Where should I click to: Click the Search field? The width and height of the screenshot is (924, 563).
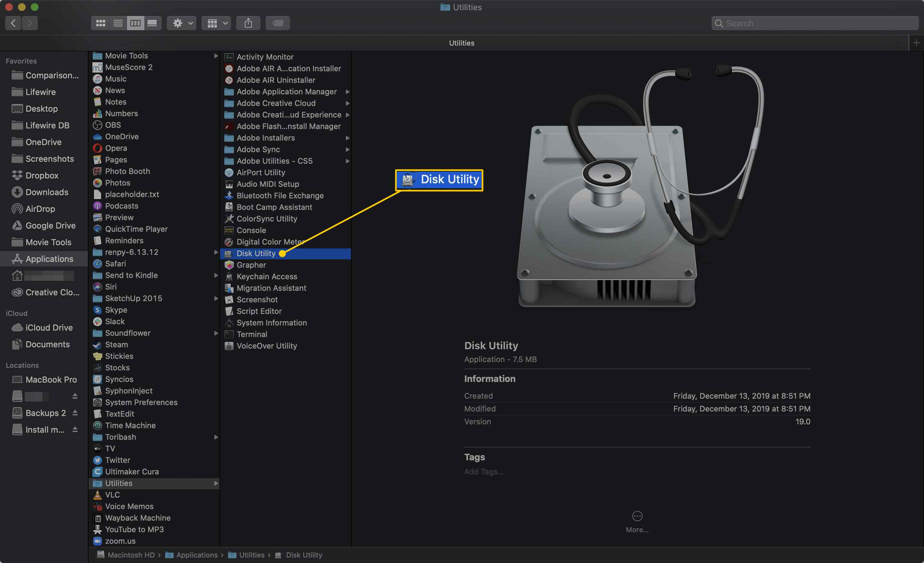tap(815, 23)
